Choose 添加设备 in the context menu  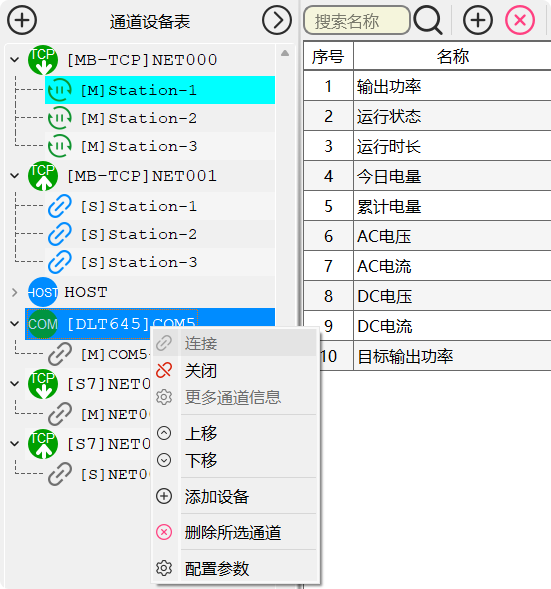coord(235,496)
